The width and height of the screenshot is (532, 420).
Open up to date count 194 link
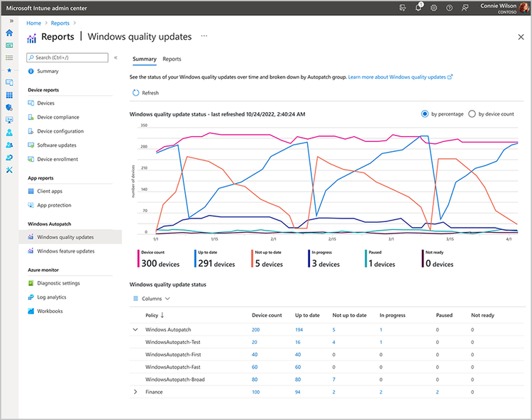[x=299, y=330]
